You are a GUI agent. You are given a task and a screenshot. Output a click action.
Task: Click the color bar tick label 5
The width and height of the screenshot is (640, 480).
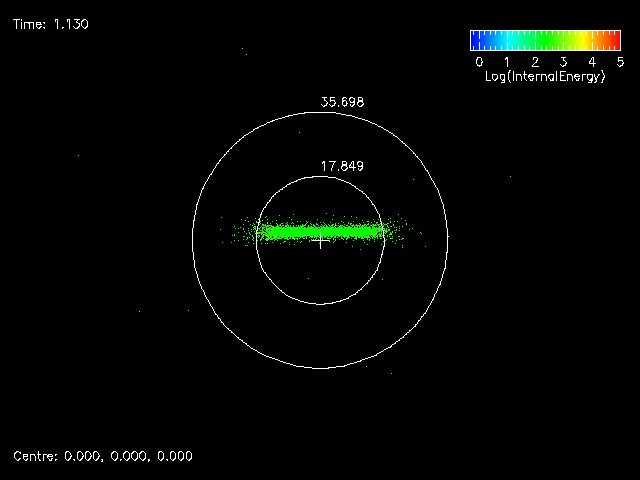pos(620,62)
